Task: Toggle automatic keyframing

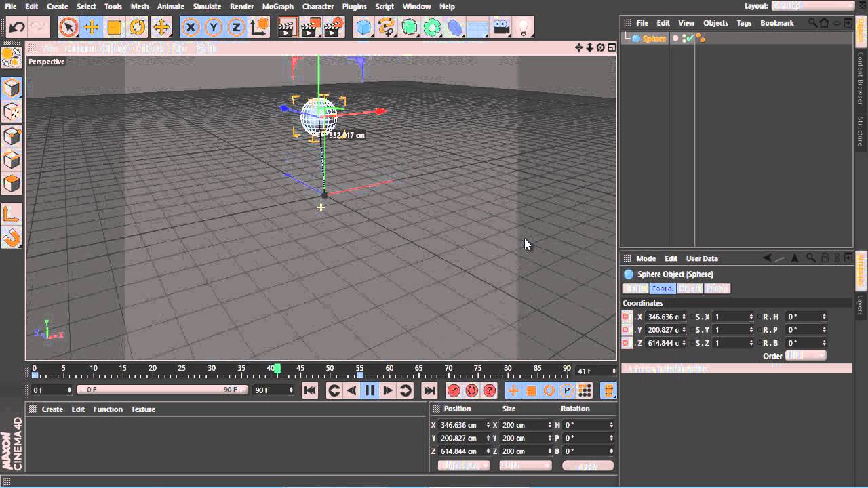Action: [x=471, y=390]
